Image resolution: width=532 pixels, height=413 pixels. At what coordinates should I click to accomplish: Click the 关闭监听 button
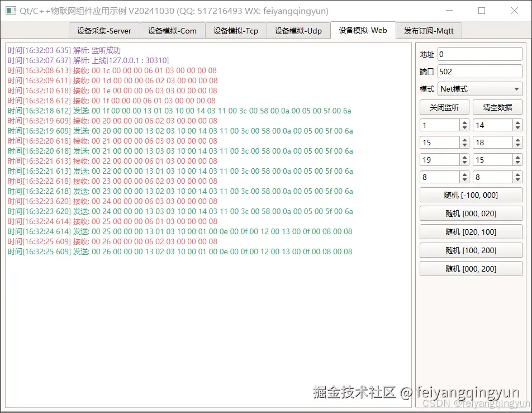coord(444,107)
